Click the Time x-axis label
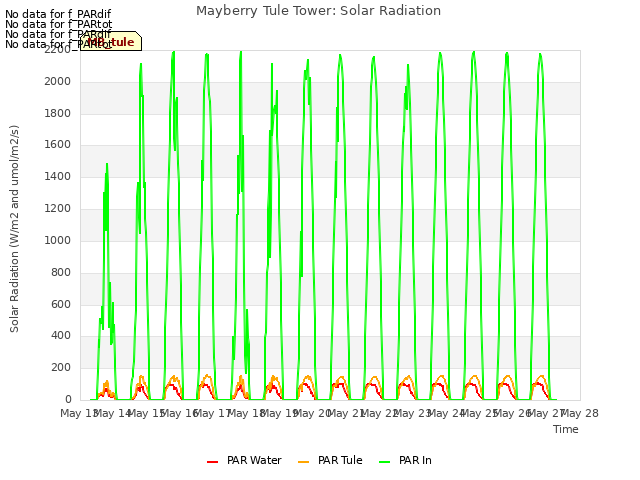640x480 pixels. click(x=566, y=429)
